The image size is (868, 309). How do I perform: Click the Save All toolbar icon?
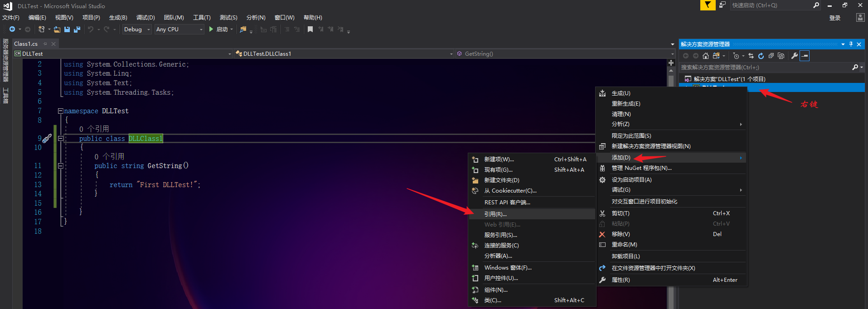pyautogui.click(x=77, y=29)
